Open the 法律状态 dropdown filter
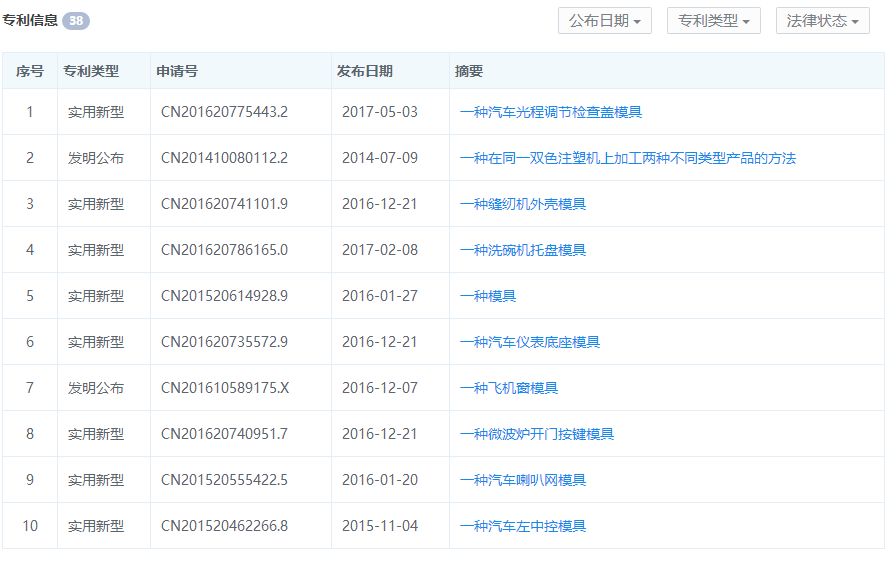Image resolution: width=895 pixels, height=561 pixels. tap(822, 21)
